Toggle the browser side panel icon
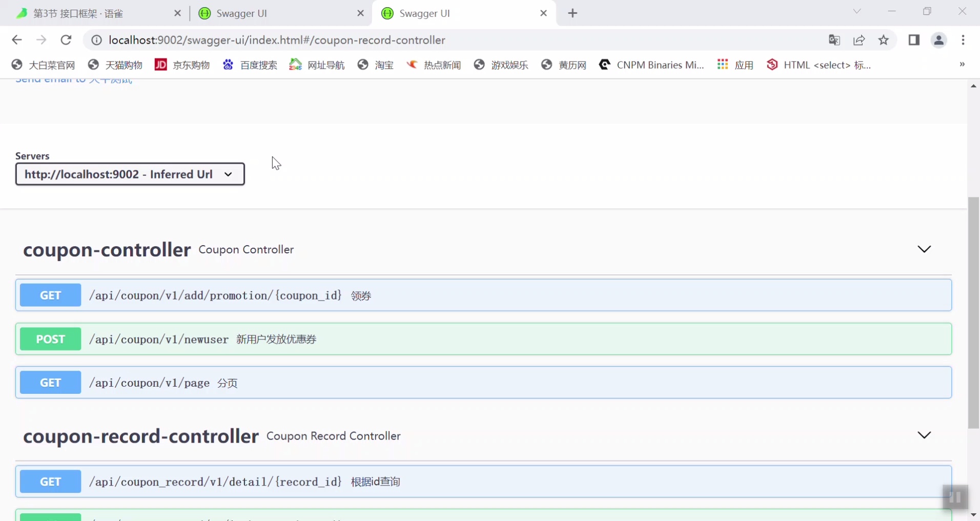The height and width of the screenshot is (521, 980). pyautogui.click(x=914, y=40)
